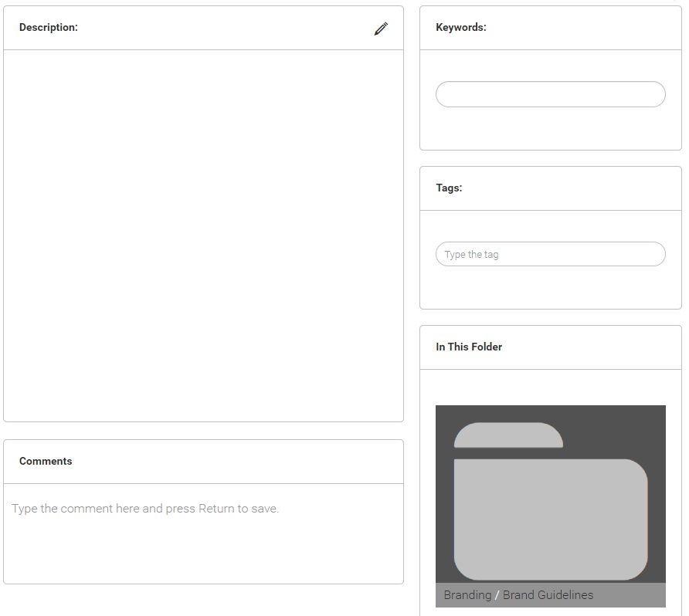The image size is (689, 616).
Task: Click the 'Type the tag' input box
Action: 551,254
